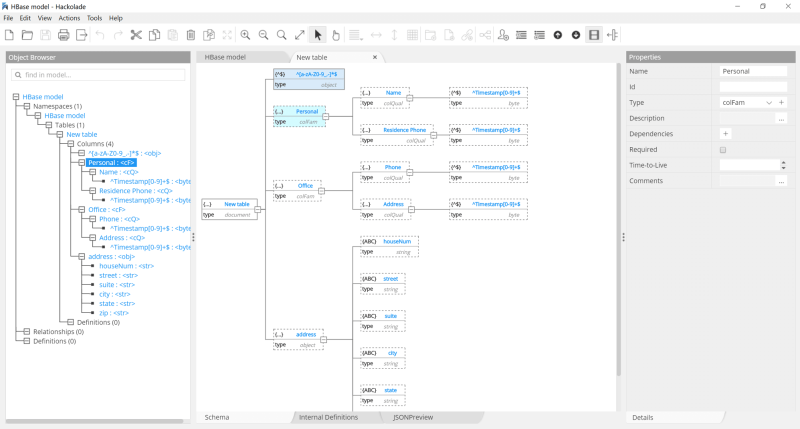Open the Edit menu
This screenshot has height=429, width=800.
[x=25, y=18]
